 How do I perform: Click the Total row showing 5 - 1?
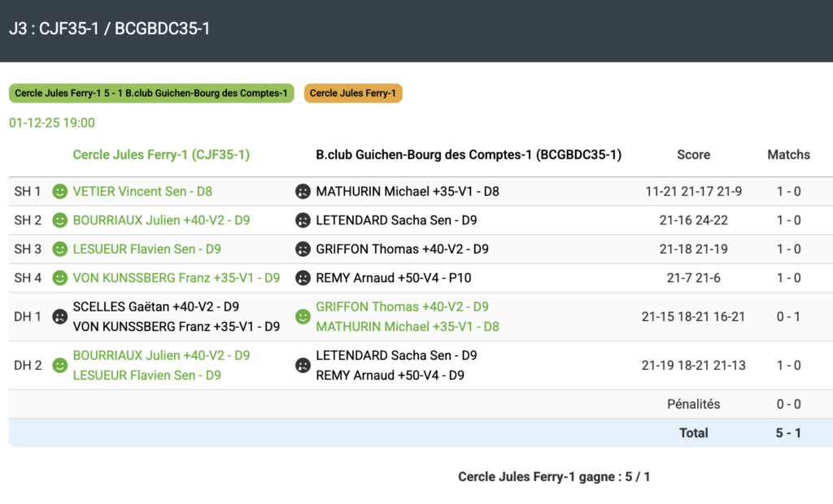click(x=787, y=433)
